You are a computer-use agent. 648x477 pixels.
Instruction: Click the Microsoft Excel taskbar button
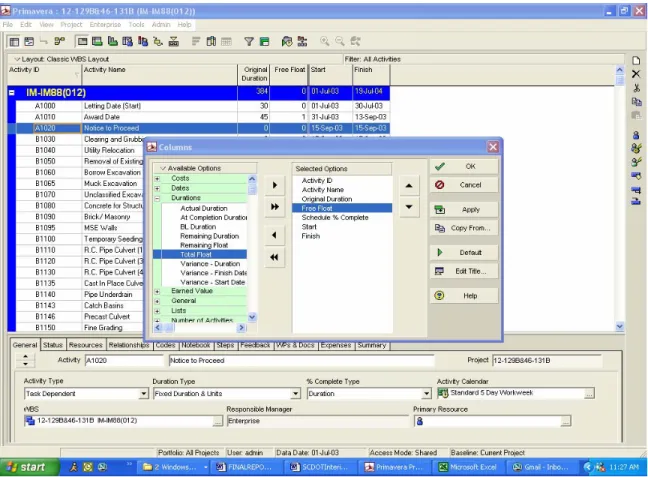467,467
